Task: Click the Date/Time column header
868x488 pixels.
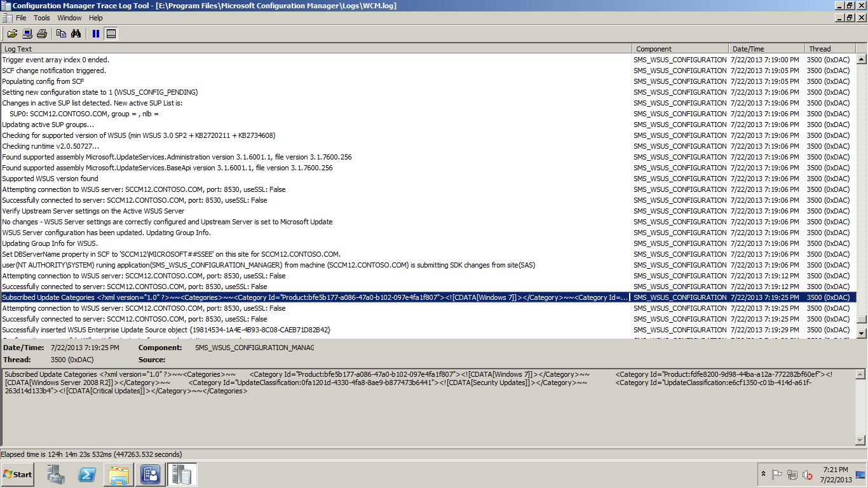Action: (x=767, y=49)
